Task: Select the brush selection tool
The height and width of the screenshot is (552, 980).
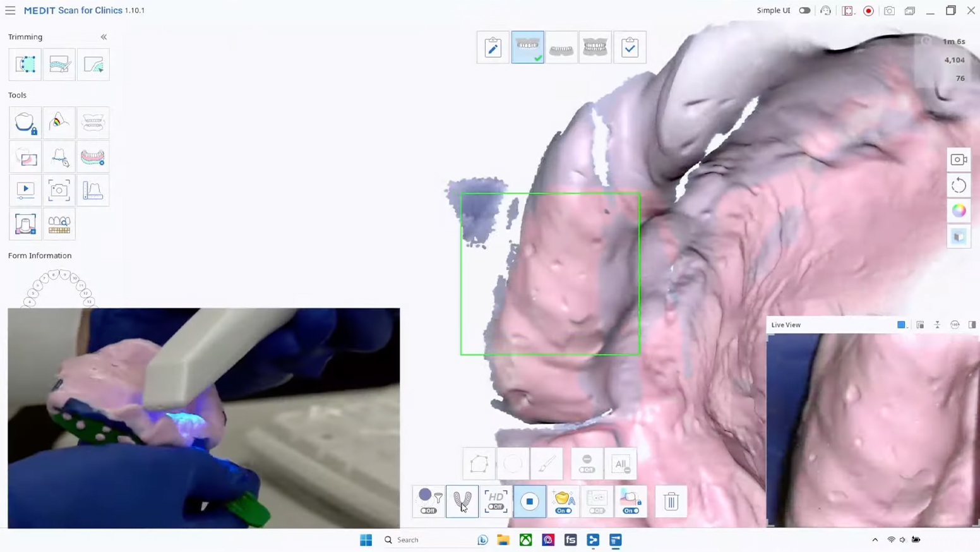Action: pyautogui.click(x=547, y=464)
